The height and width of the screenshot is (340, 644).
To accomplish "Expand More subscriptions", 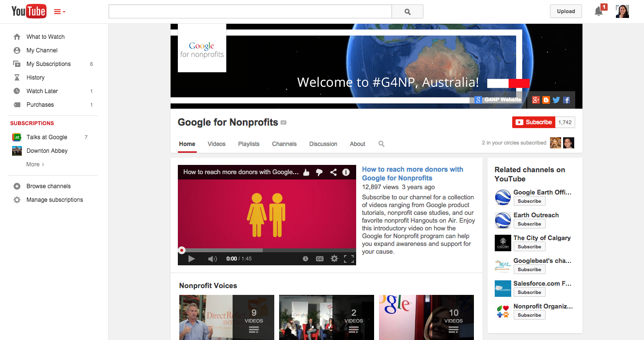I will 35,164.
